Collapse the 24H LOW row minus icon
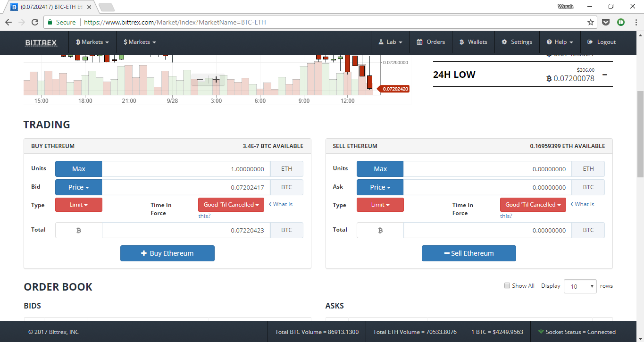Screen dimensions: 644x342 coord(604,75)
